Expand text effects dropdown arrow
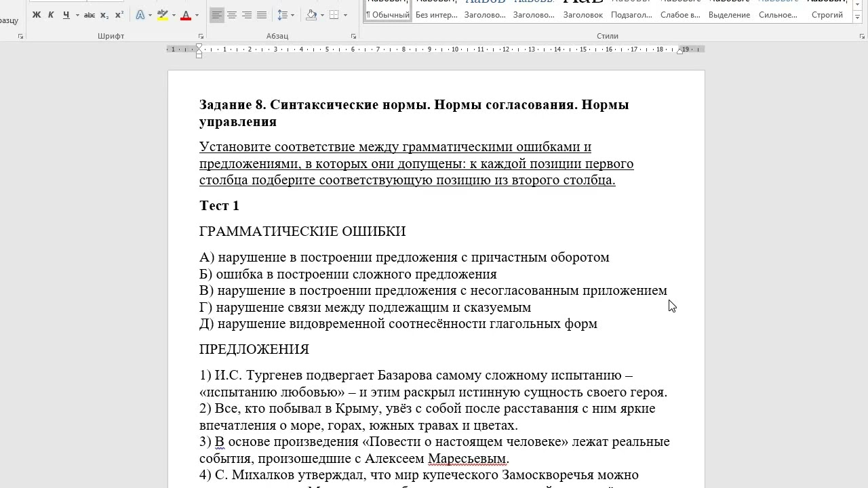 pyautogui.click(x=151, y=15)
